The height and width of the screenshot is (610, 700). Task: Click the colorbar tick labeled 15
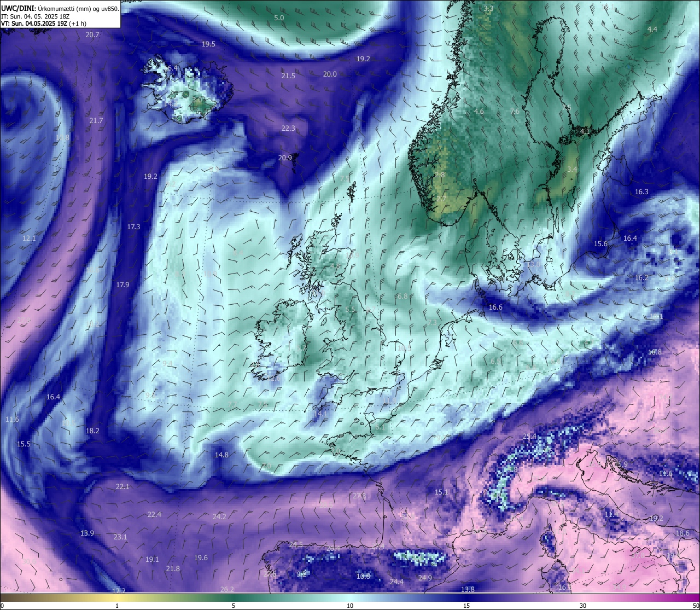[466, 606]
